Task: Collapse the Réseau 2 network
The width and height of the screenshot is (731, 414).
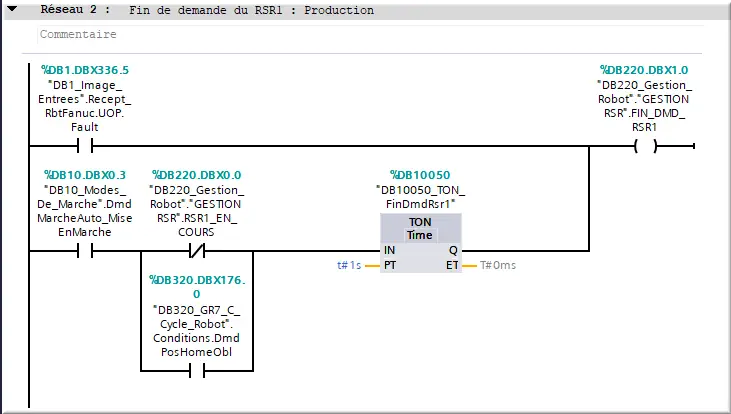Action: tap(12, 8)
